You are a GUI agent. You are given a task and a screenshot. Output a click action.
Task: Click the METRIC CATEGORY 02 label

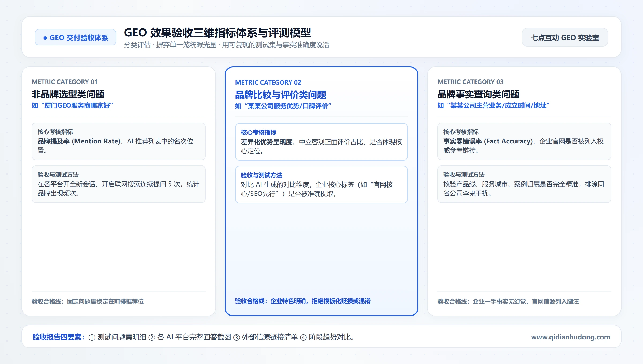click(268, 82)
